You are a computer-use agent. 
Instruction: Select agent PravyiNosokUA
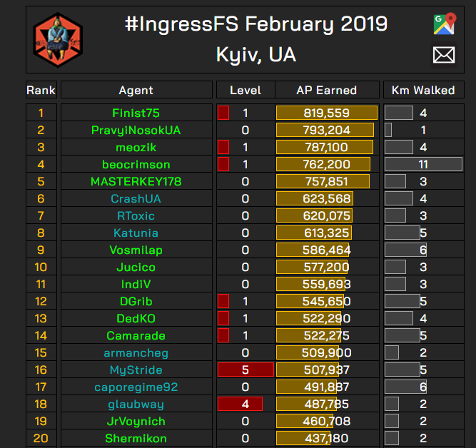pos(136,130)
